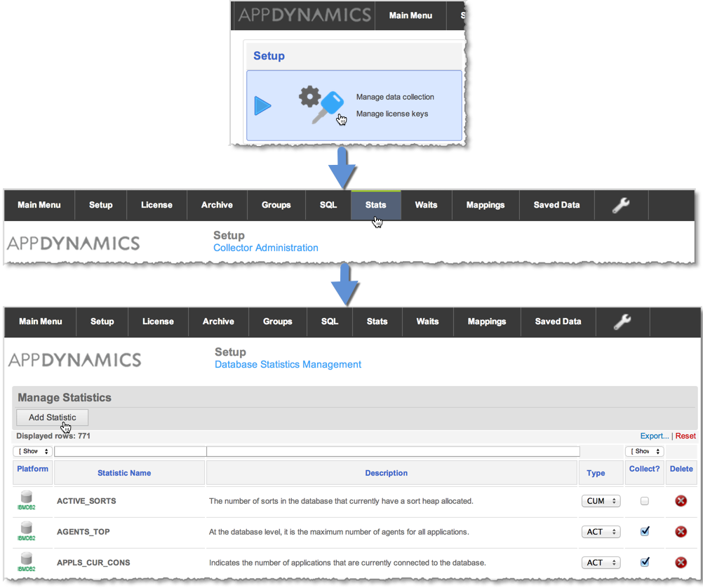Select License tab in middle navigation bar
This screenshot has width=703, height=588.
(156, 205)
